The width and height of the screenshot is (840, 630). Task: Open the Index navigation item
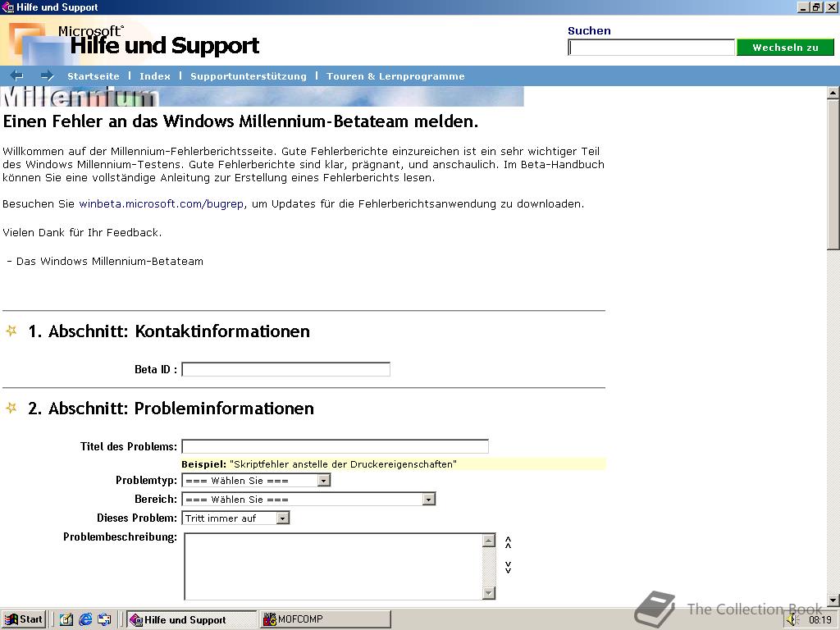pos(155,76)
